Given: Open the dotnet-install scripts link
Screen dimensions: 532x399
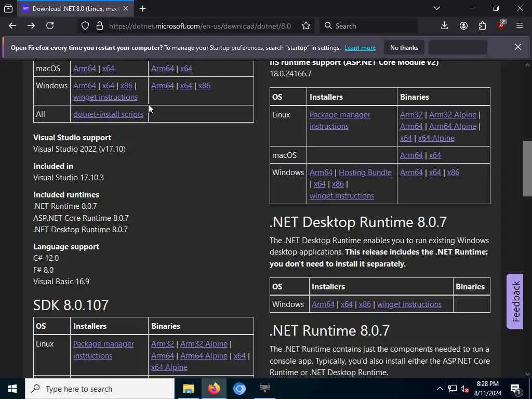Looking at the screenshot, I should coord(108,114).
